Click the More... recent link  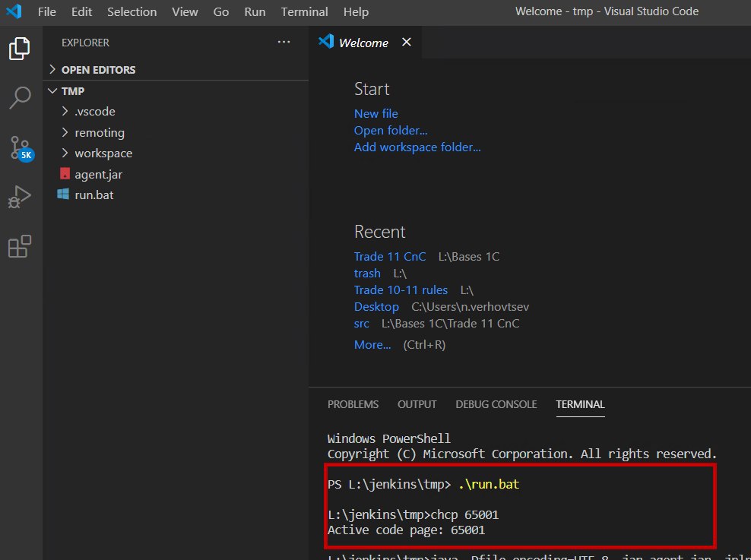click(x=372, y=345)
